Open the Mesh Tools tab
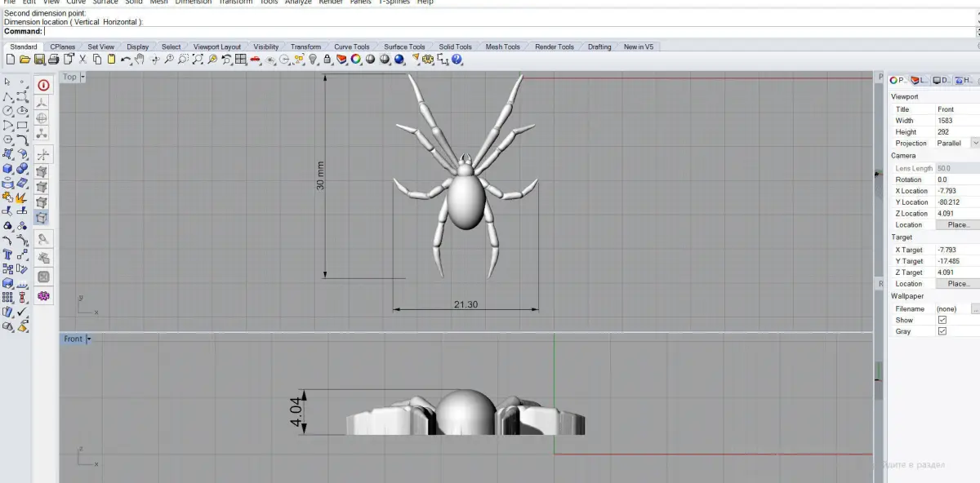 [x=502, y=47]
